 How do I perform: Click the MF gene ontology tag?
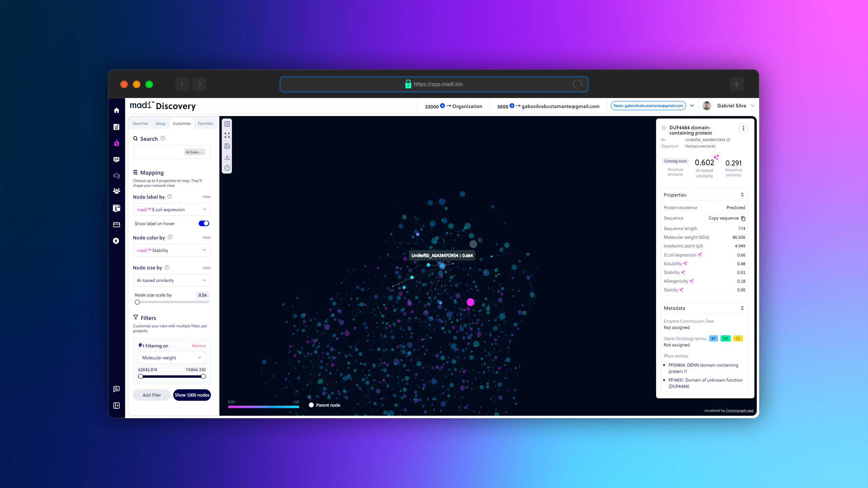click(726, 338)
